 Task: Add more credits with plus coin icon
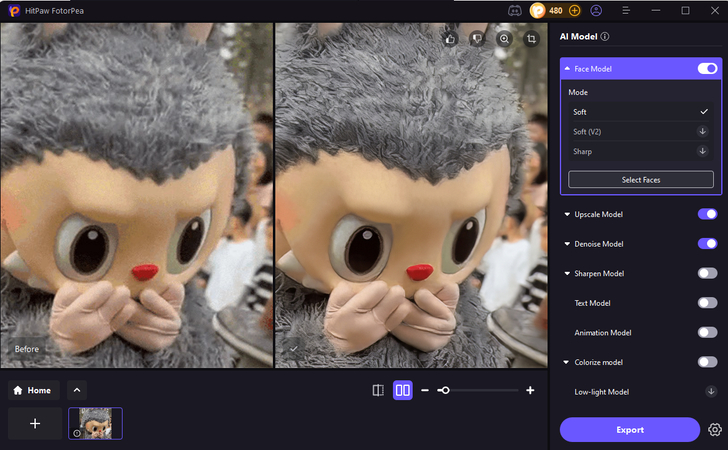click(x=574, y=11)
